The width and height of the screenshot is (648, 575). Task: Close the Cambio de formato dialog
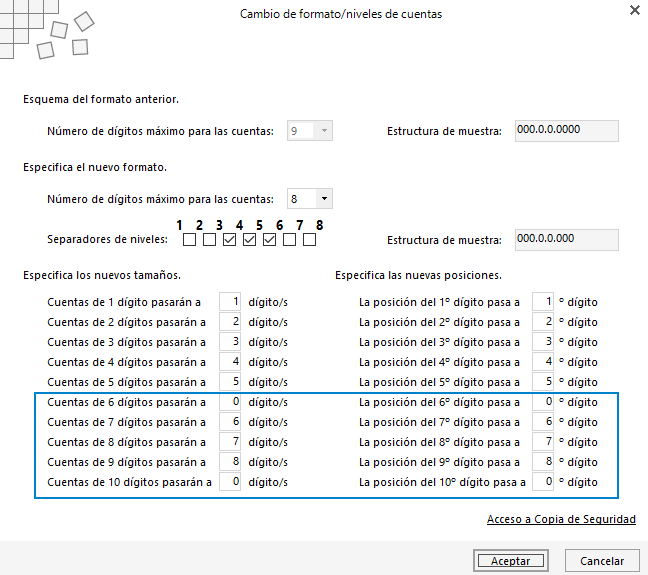coord(634,10)
